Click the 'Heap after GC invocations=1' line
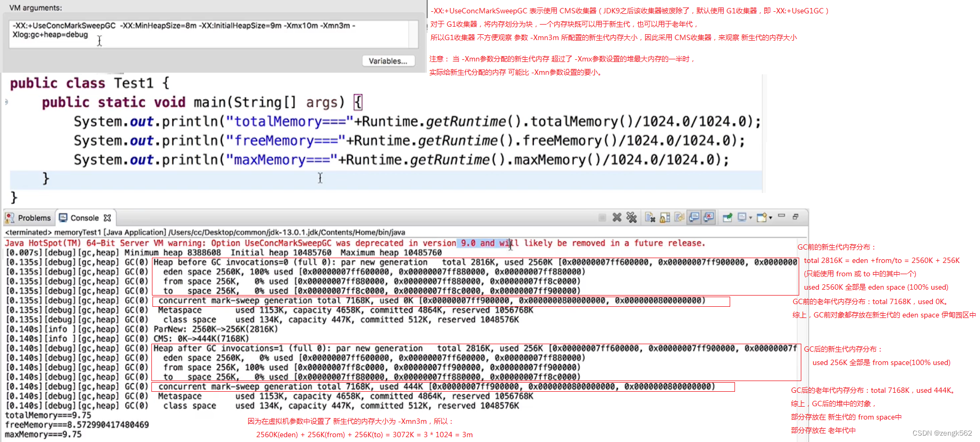980x442 pixels. pyautogui.click(x=401, y=348)
